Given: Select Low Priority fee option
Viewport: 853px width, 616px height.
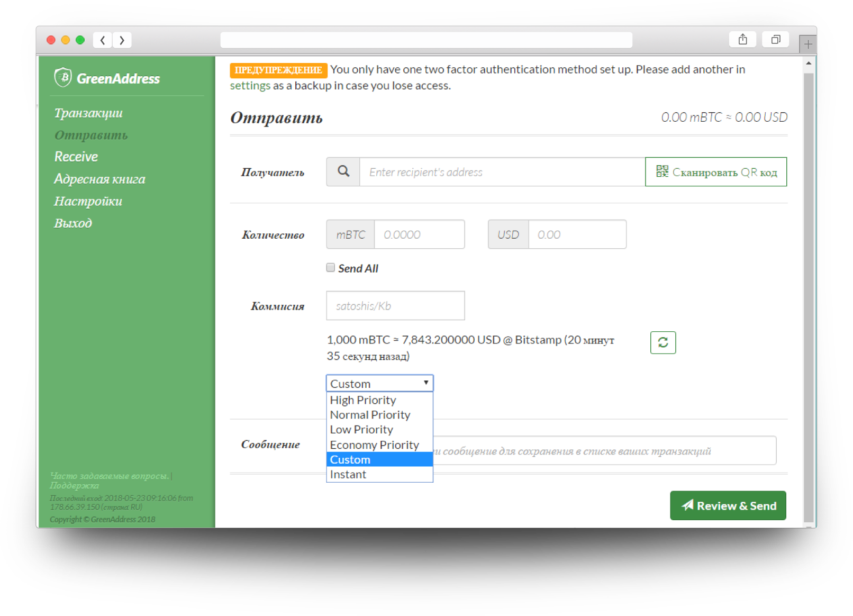Looking at the screenshot, I should click(379, 430).
